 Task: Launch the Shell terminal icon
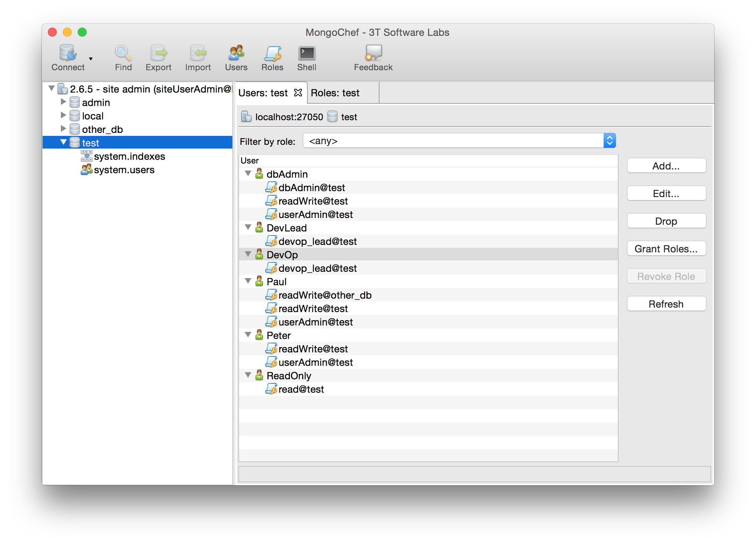[x=307, y=53]
